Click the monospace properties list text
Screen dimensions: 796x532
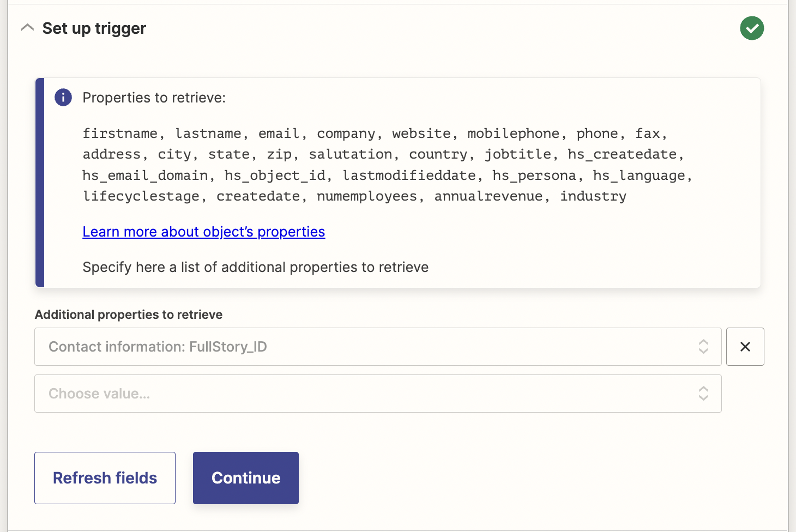click(387, 165)
